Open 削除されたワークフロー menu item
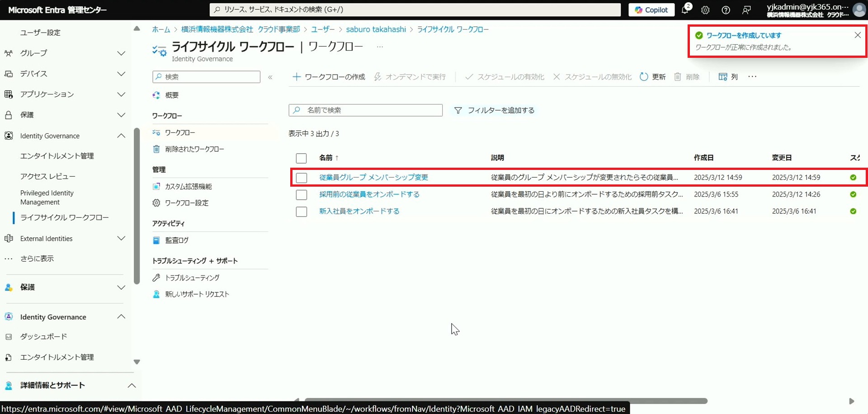This screenshot has width=868, height=414. [194, 149]
